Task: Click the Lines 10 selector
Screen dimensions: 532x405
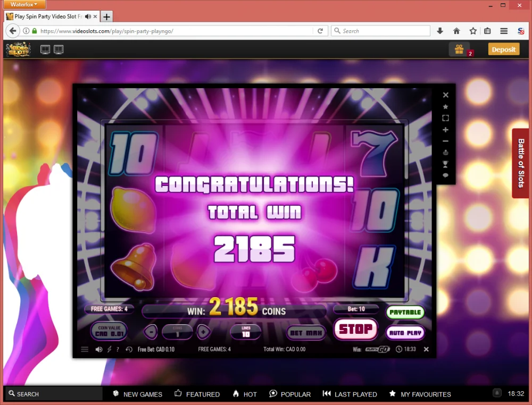Action: pos(246,332)
